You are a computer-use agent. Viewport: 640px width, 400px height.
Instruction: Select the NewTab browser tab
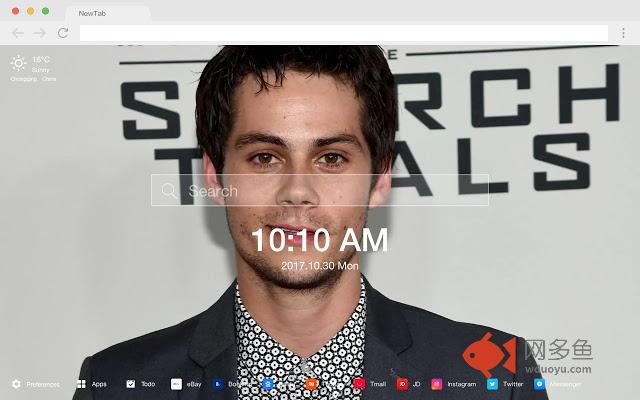point(107,13)
